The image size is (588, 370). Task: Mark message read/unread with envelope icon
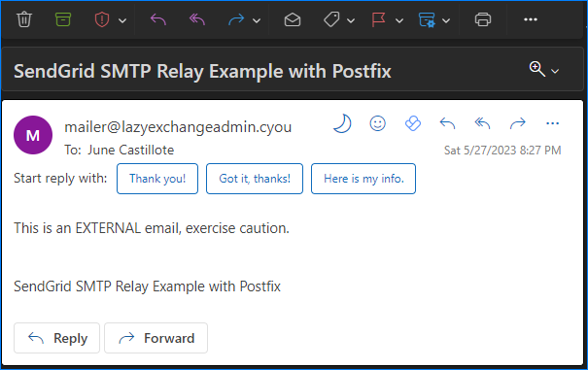[293, 19]
